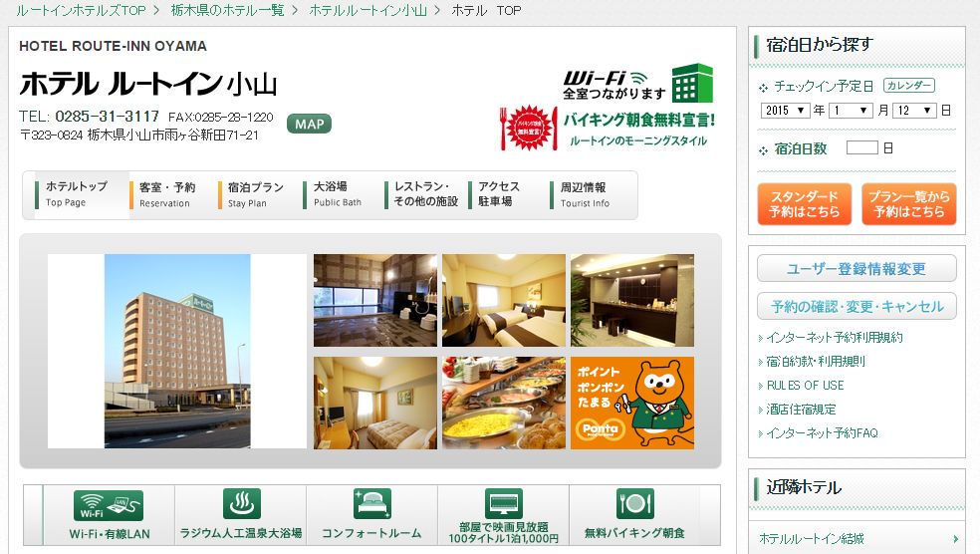Screen dimensions: 980x554
Task: Click the chevron beside ホテルルートイン結城
Action: (956, 539)
